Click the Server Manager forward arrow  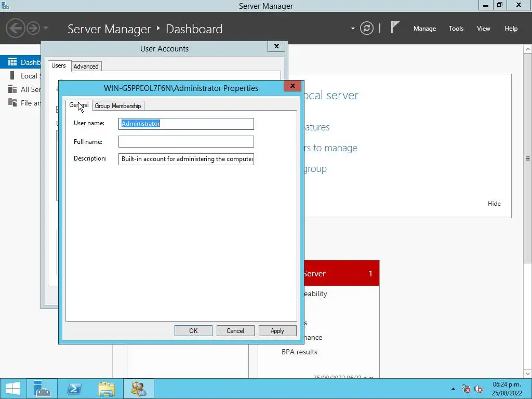pyautogui.click(x=33, y=28)
